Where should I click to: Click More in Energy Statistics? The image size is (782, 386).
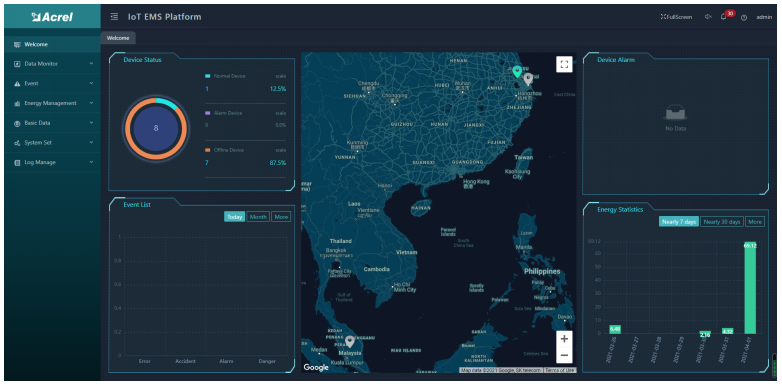tap(755, 221)
